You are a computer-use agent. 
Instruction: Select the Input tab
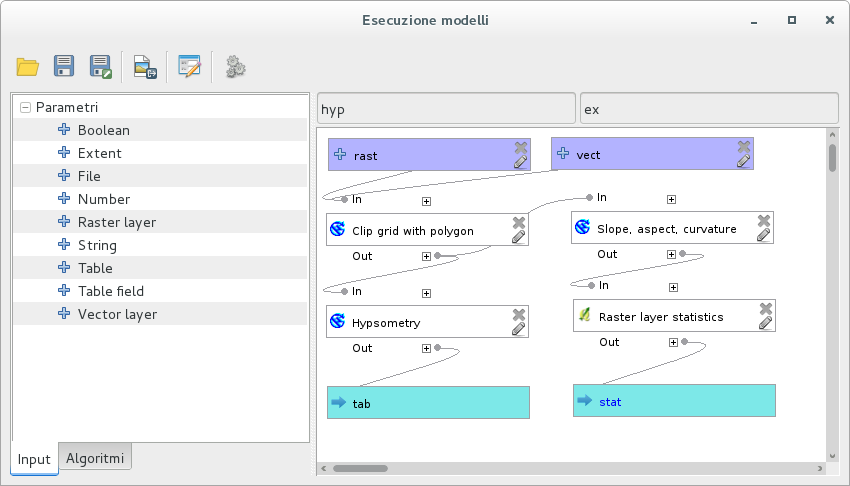[x=34, y=460]
